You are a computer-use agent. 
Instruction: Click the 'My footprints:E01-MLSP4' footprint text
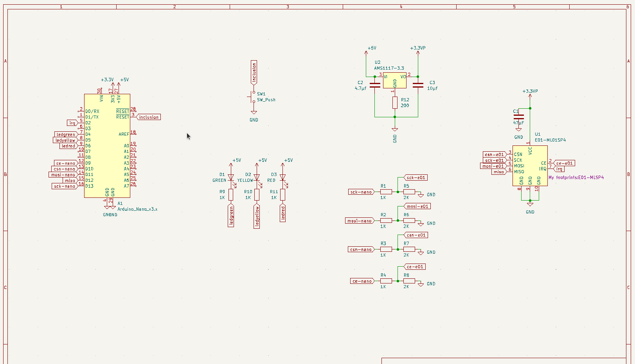tap(576, 178)
